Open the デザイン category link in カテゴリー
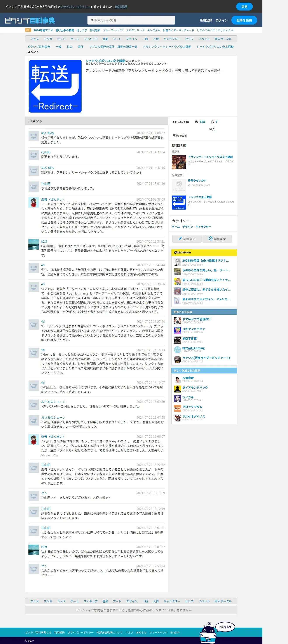Viewport: 288px width, 644px height. (187, 227)
